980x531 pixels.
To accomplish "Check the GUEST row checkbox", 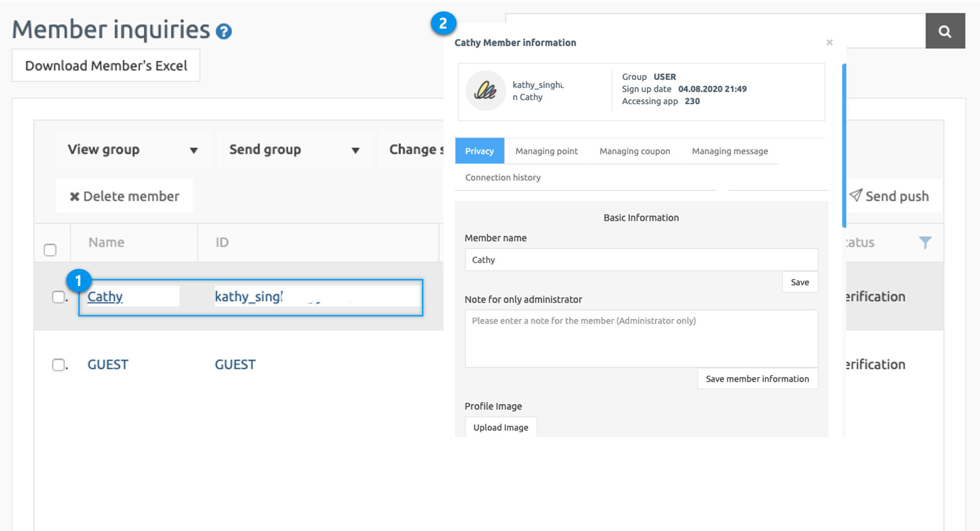I will point(59,365).
